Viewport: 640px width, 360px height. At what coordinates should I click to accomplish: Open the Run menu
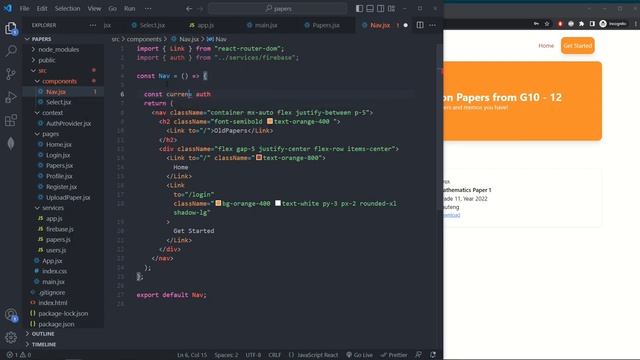129,9
